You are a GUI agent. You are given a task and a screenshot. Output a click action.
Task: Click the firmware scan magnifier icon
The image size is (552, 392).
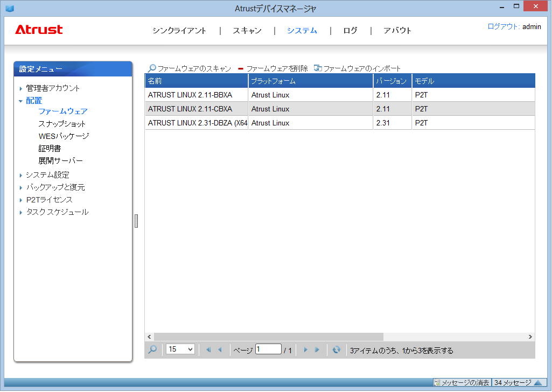(152, 68)
